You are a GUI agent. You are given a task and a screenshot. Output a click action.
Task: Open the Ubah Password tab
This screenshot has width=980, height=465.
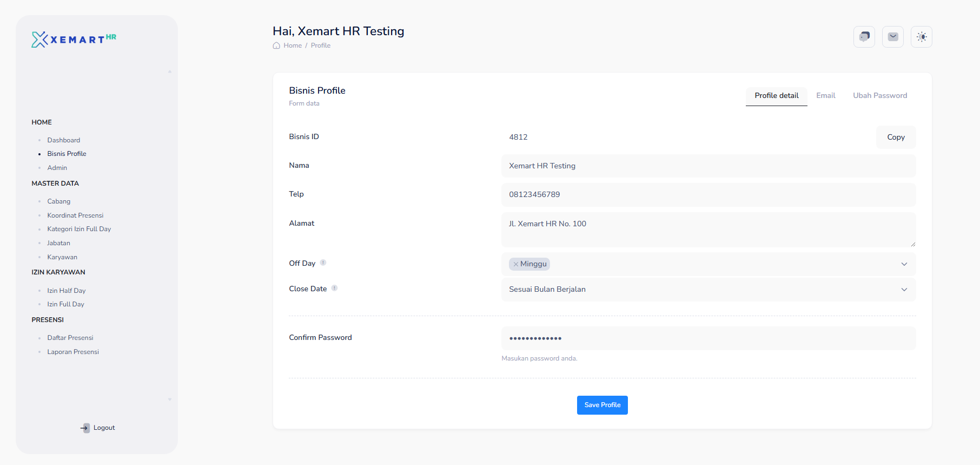(x=879, y=95)
